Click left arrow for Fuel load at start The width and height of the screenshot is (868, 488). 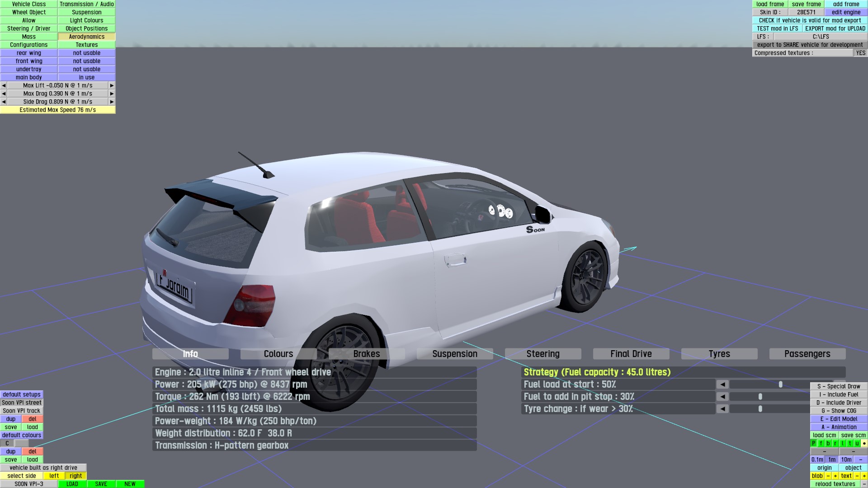click(722, 385)
